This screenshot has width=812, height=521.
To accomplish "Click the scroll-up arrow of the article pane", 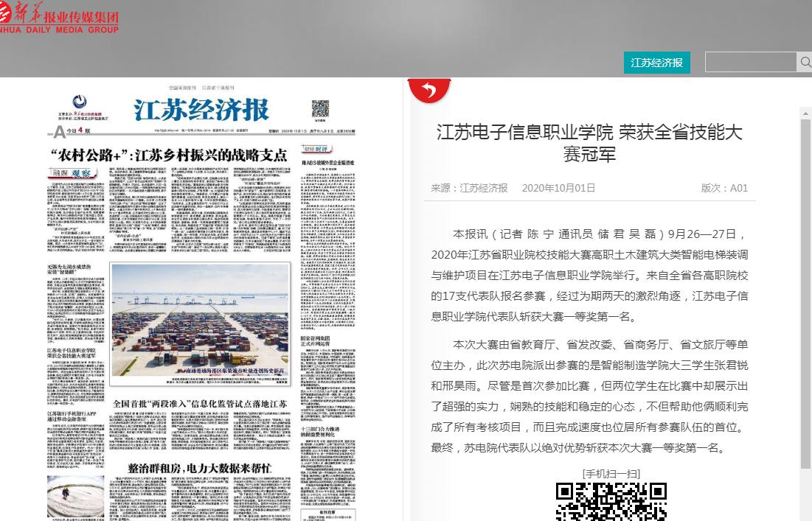I will (806, 113).
